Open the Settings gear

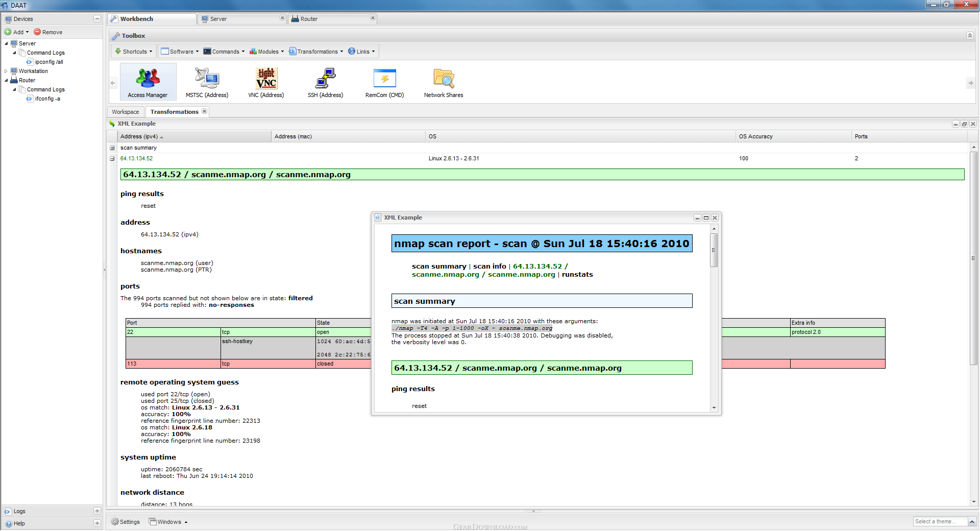[126, 522]
